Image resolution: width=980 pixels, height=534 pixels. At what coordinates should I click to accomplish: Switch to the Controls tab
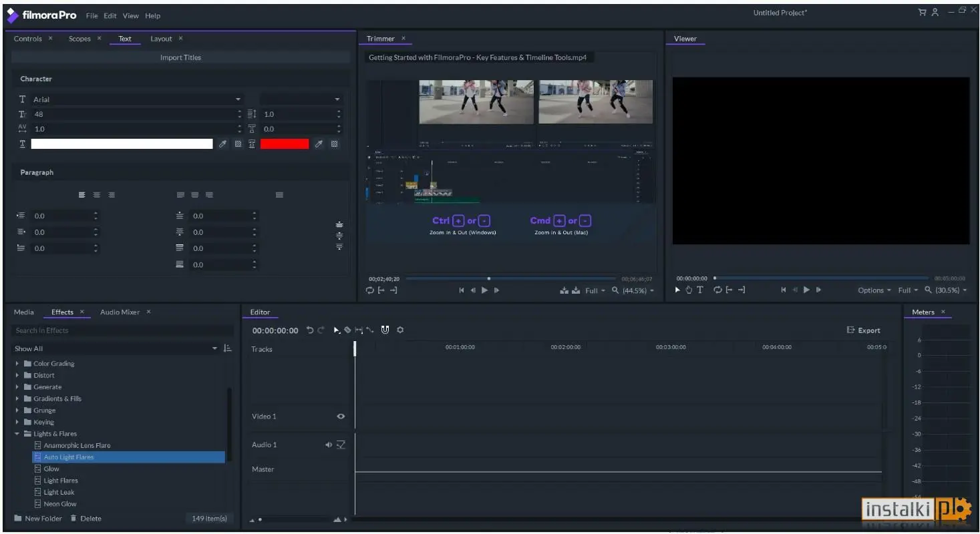tap(28, 39)
